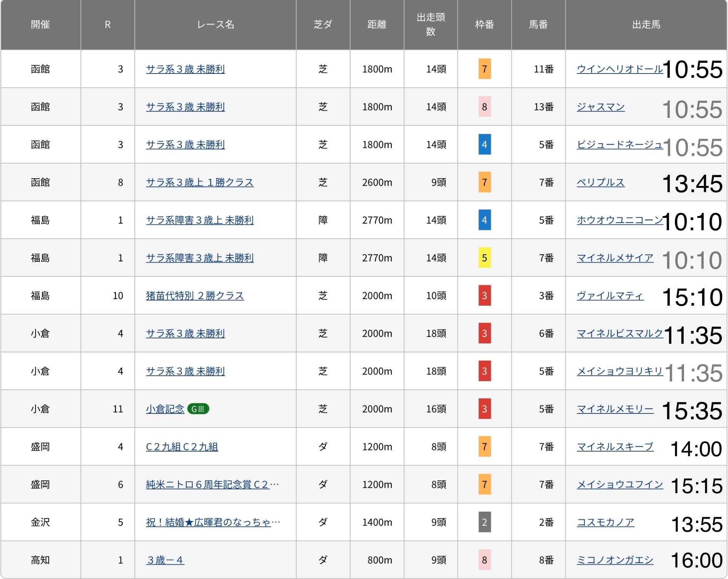Open horse ペリプルス profile

pos(601,182)
